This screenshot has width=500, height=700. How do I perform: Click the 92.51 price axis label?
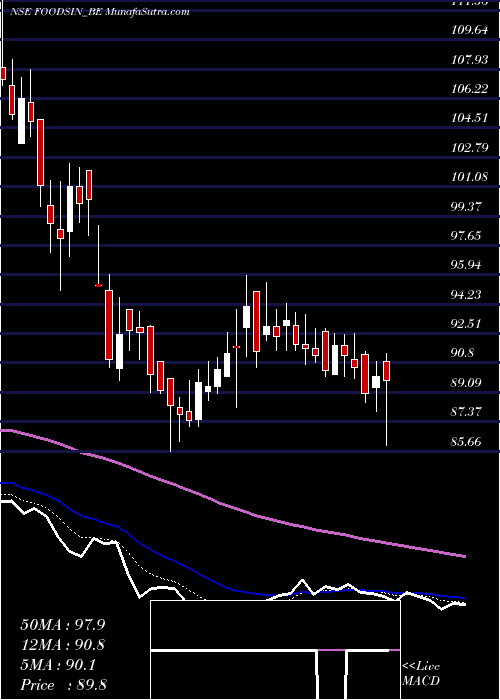[467, 324]
